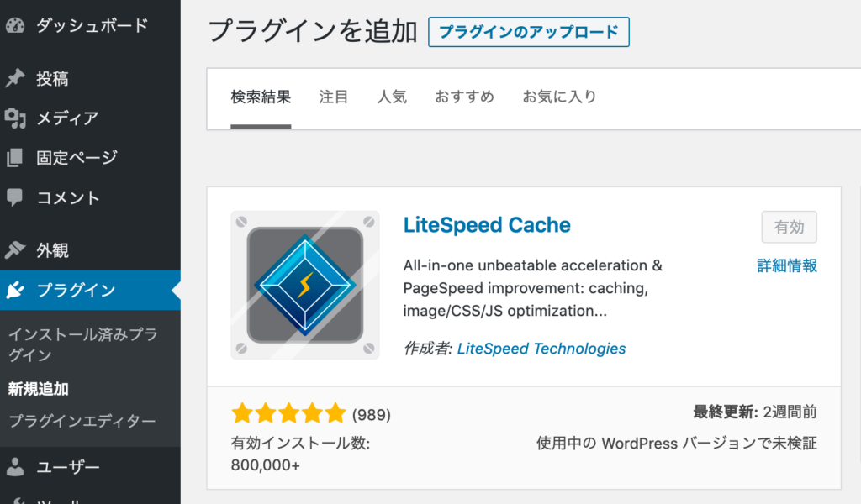Open the おすすめ tab
The width and height of the screenshot is (861, 504).
(464, 97)
